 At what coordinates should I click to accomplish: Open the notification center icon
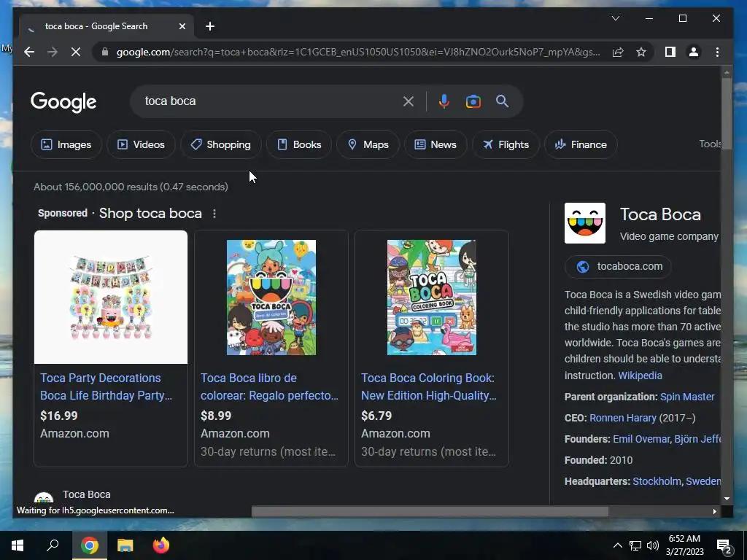[724, 545]
